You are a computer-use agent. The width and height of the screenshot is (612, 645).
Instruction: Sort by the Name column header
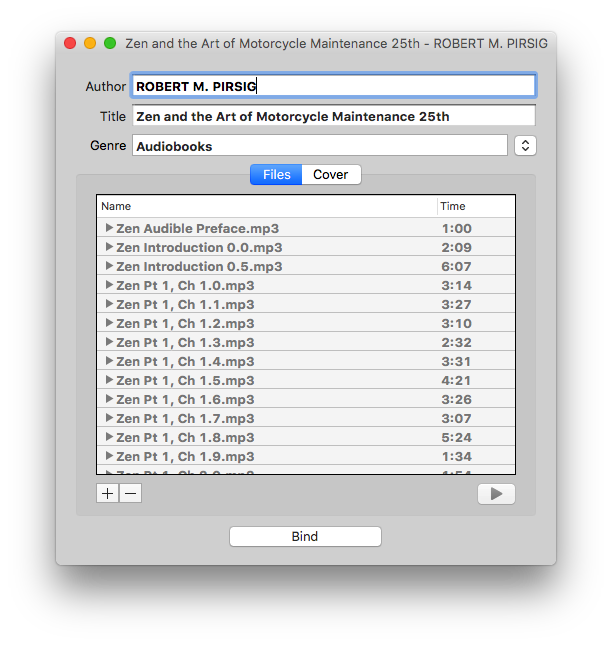click(x=267, y=206)
